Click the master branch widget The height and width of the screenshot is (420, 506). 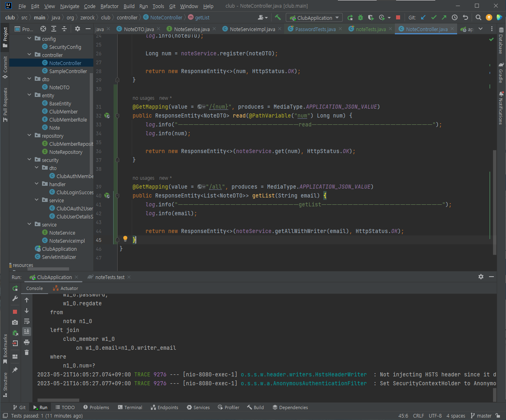481,416
